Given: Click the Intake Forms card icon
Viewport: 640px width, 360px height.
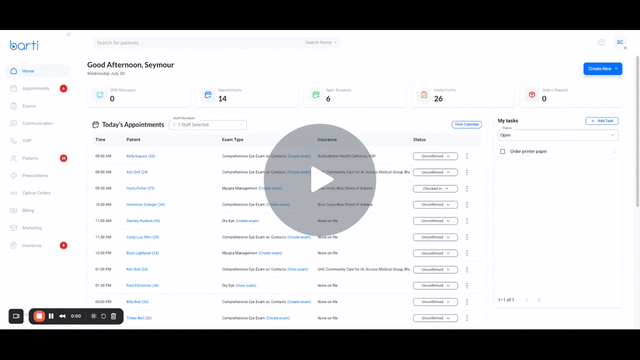Looking at the screenshot, I should (x=424, y=95).
